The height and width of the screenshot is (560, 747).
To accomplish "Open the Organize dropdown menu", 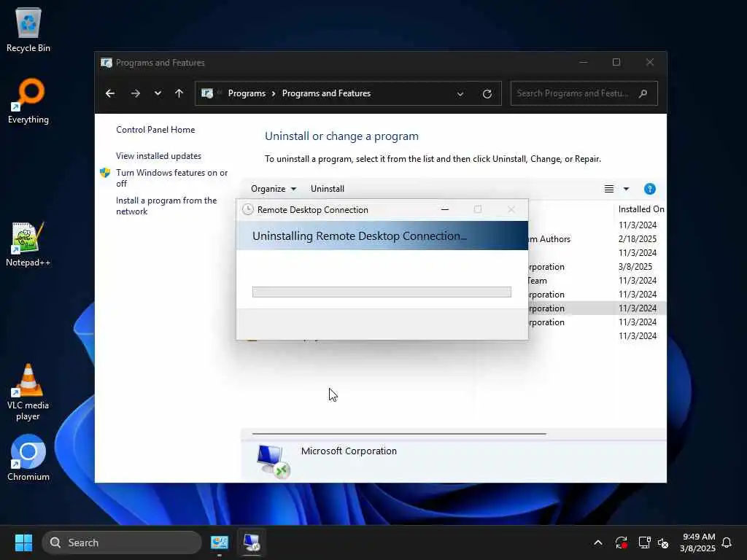I will click(274, 189).
